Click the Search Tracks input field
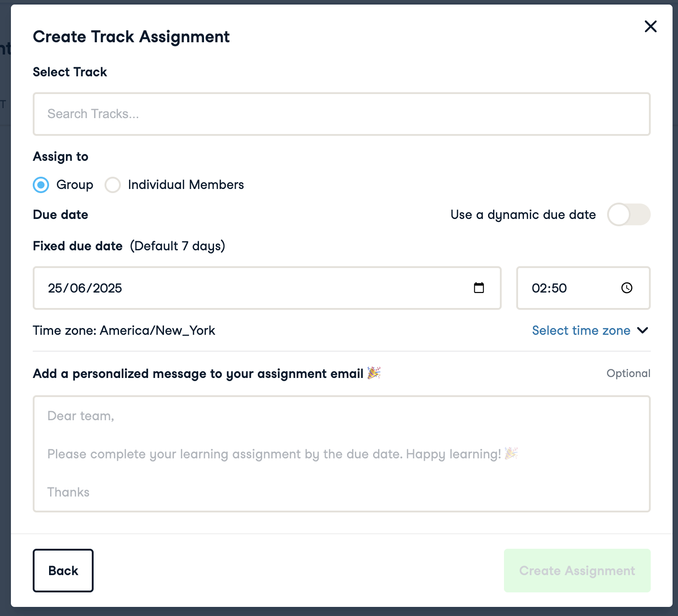 tap(341, 114)
